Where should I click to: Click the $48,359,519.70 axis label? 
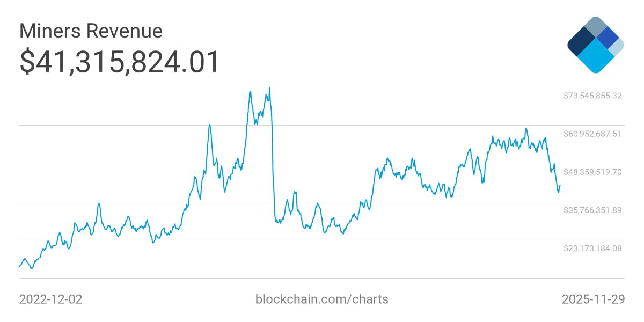pyautogui.click(x=592, y=172)
